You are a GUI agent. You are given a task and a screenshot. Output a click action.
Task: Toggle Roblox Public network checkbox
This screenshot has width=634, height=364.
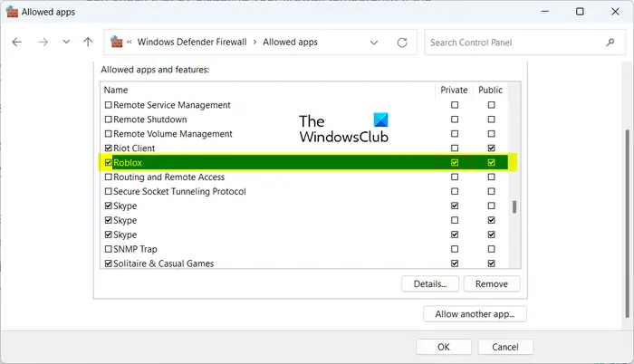coord(491,163)
